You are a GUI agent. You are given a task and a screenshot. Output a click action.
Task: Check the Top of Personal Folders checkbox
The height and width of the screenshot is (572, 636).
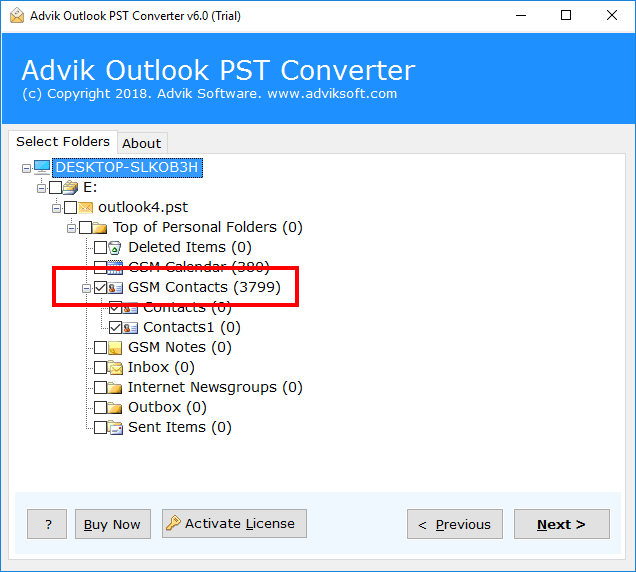(86, 227)
